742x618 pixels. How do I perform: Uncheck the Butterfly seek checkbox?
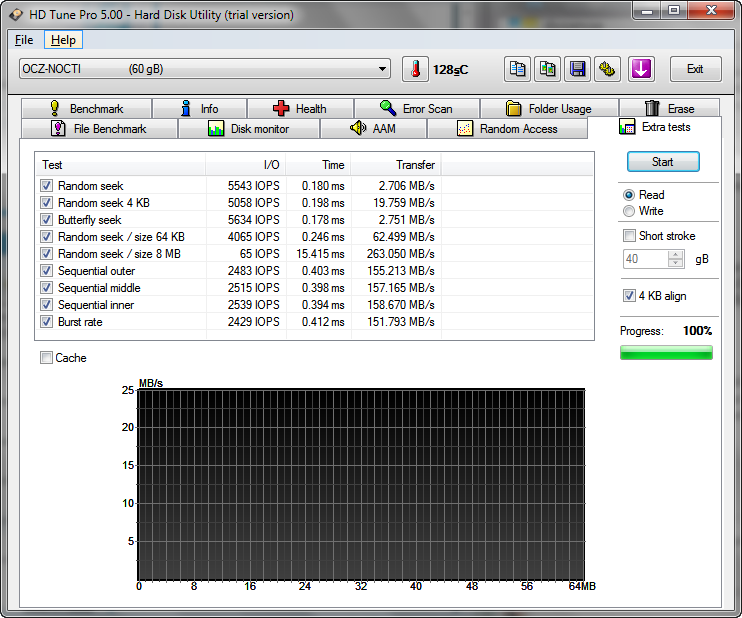46,220
